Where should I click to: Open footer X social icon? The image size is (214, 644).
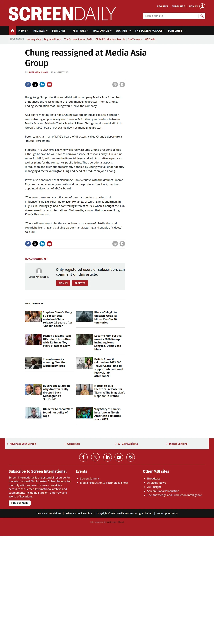(x=95, y=457)
